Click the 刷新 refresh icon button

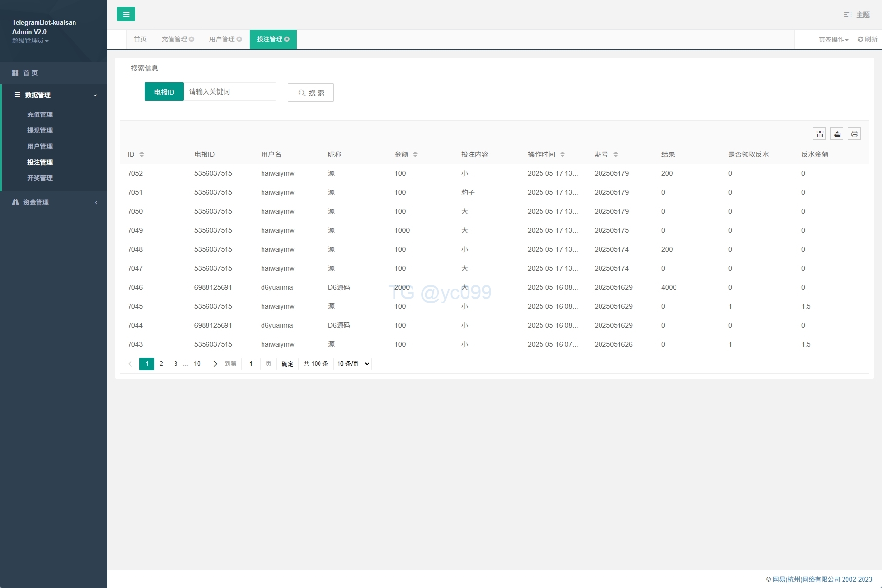coord(867,39)
